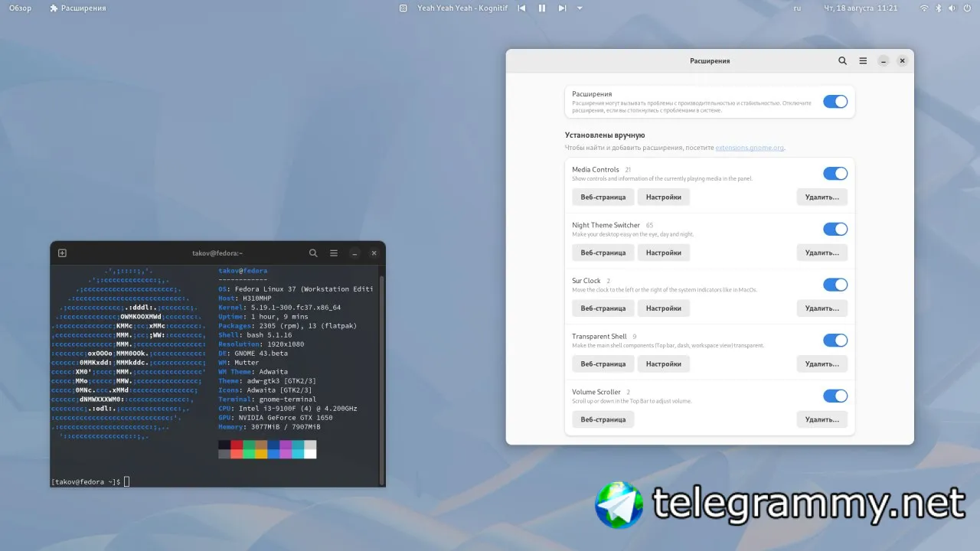Remove Transparent Shell with Удалить
The height and width of the screenshot is (551, 980).
coord(822,364)
